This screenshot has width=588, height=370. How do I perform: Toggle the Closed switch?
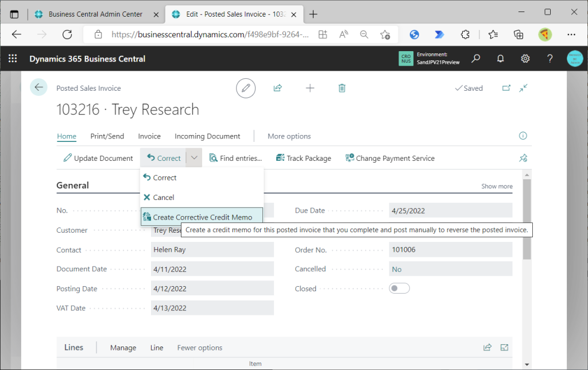[x=399, y=288]
